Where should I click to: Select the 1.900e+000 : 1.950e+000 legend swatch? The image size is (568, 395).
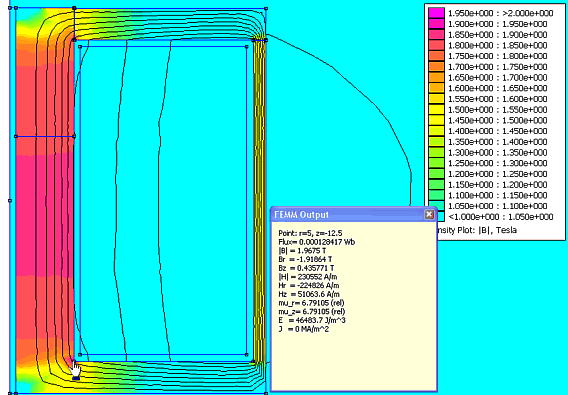(x=436, y=24)
